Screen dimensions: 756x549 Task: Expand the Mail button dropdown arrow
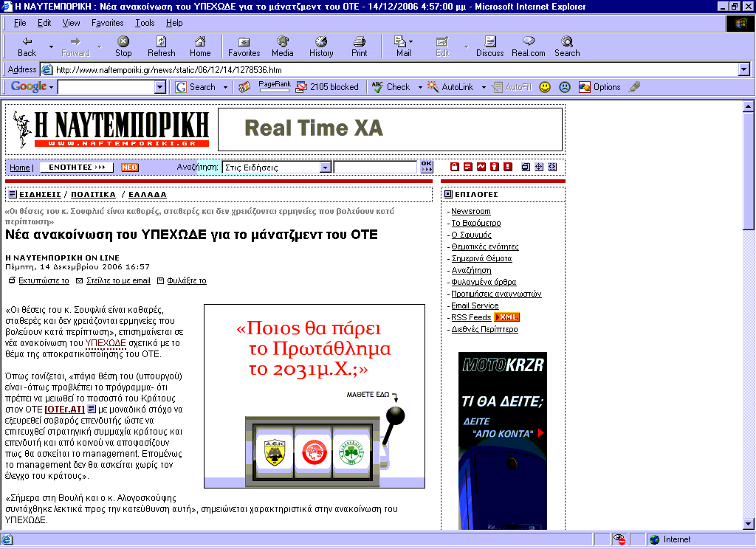[410, 42]
